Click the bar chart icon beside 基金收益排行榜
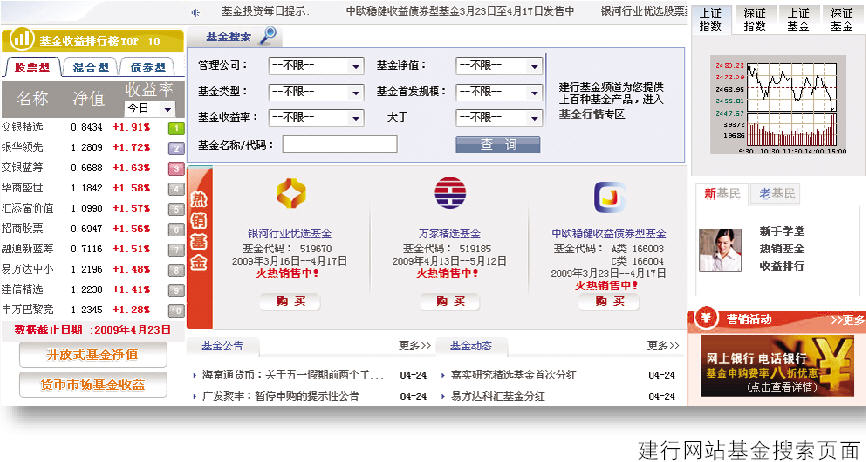The width and height of the screenshot is (866, 462). [x=20, y=40]
